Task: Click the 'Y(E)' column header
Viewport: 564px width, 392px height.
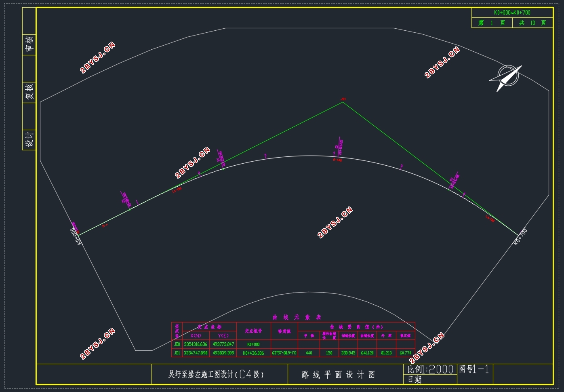Action: coord(223,336)
